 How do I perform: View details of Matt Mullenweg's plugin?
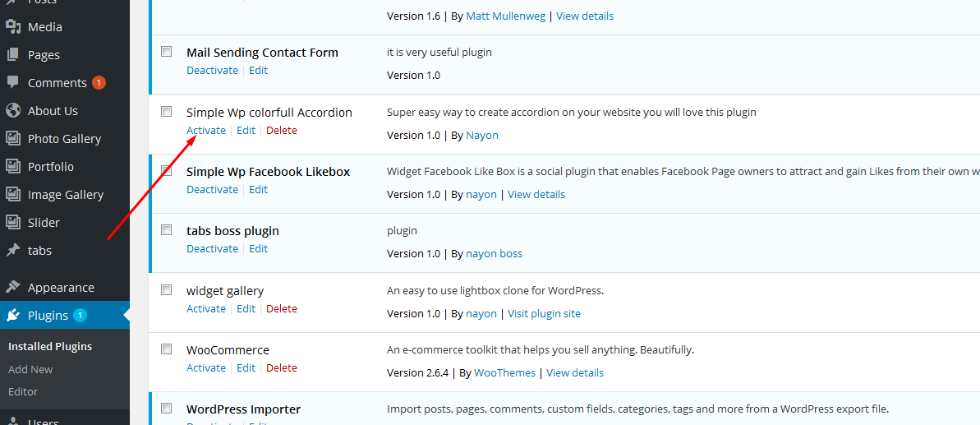point(585,16)
